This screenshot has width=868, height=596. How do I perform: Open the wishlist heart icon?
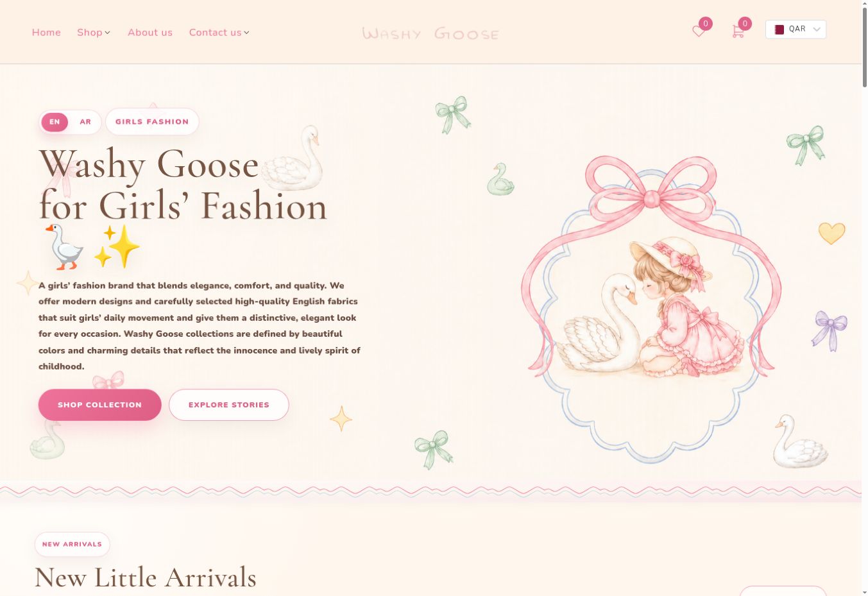pyautogui.click(x=699, y=31)
